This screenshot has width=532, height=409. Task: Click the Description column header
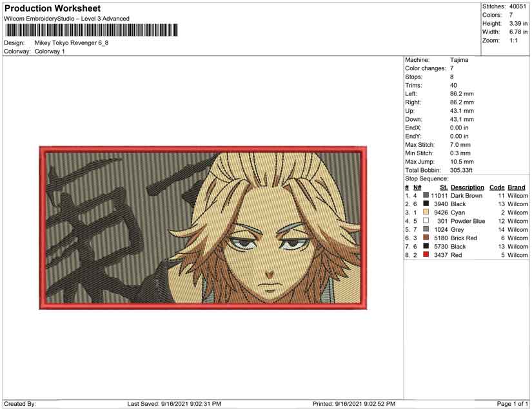point(468,187)
